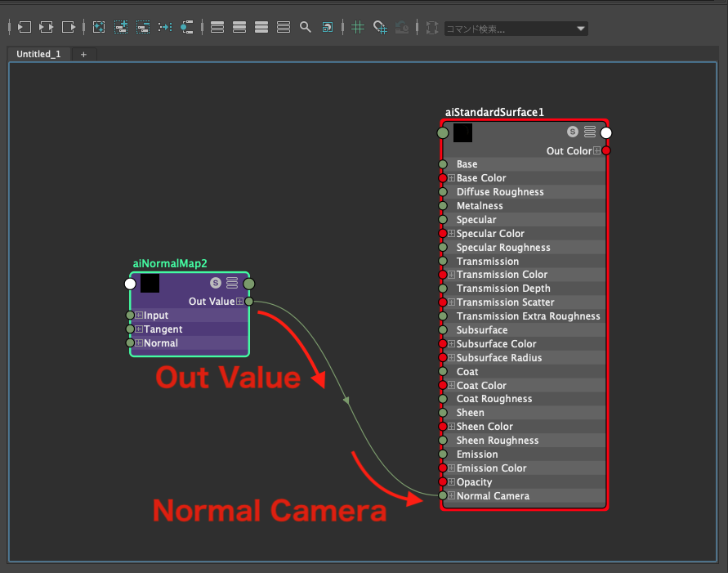728x573 pixels.
Task: Click the Normal Camera input port
Action: click(443, 496)
